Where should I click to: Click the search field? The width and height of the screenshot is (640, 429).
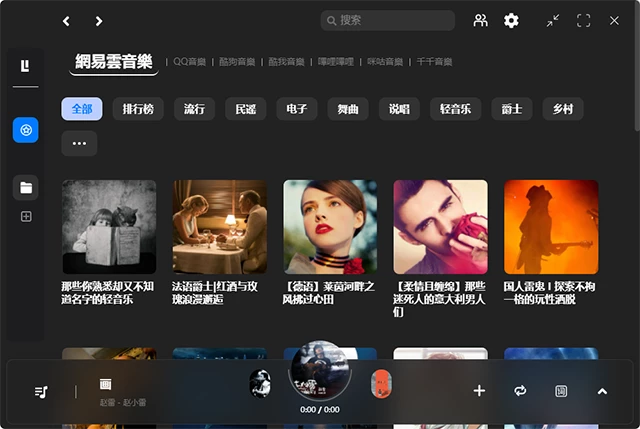[x=388, y=20]
